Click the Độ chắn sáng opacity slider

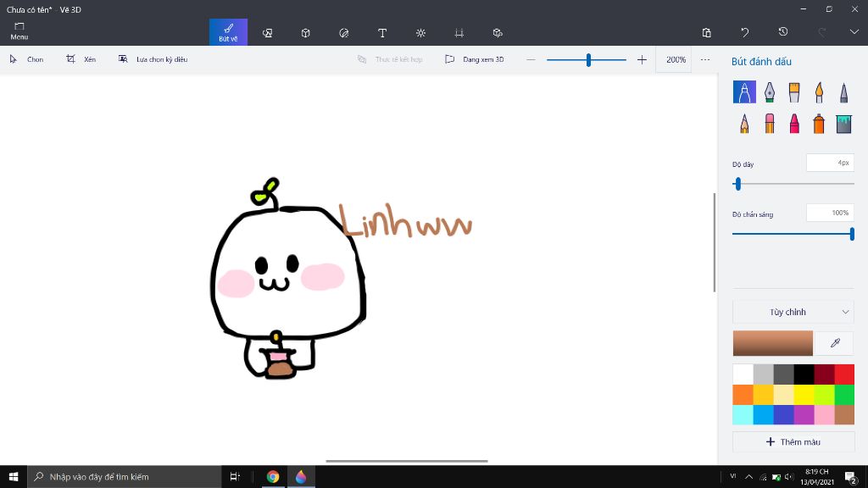[x=793, y=234]
